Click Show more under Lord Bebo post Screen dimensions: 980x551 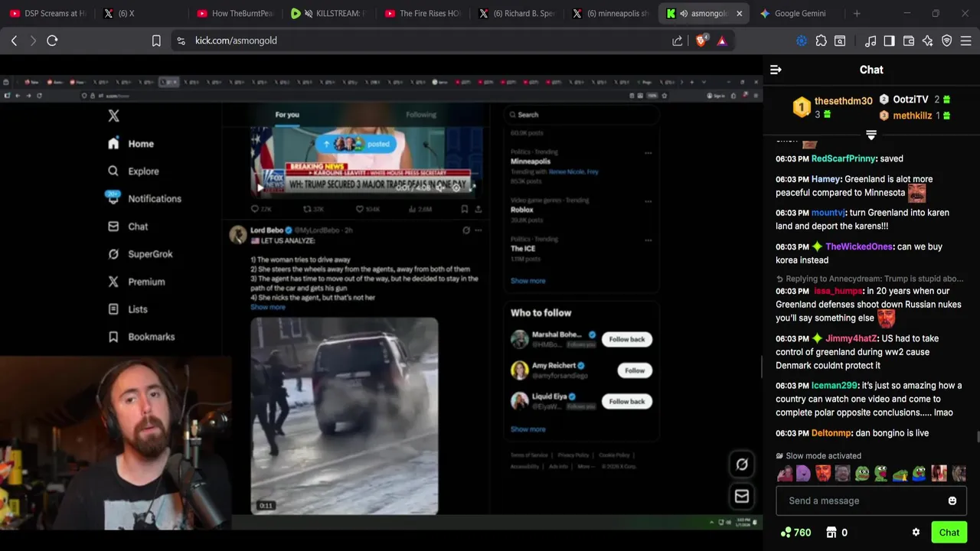[268, 307]
